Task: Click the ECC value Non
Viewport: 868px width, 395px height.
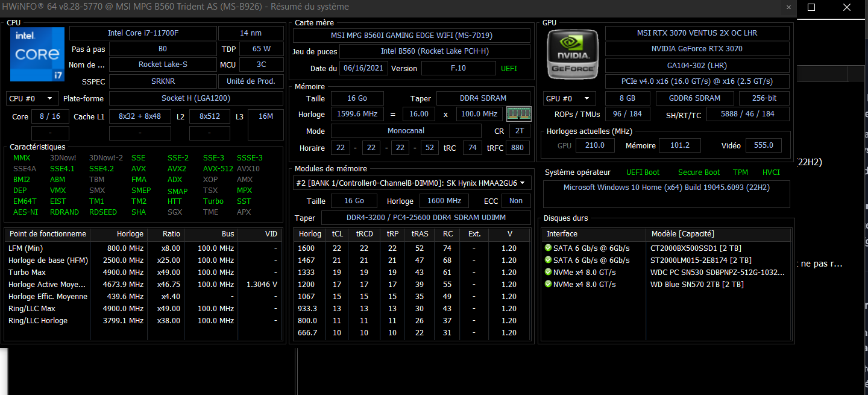Action: click(516, 201)
